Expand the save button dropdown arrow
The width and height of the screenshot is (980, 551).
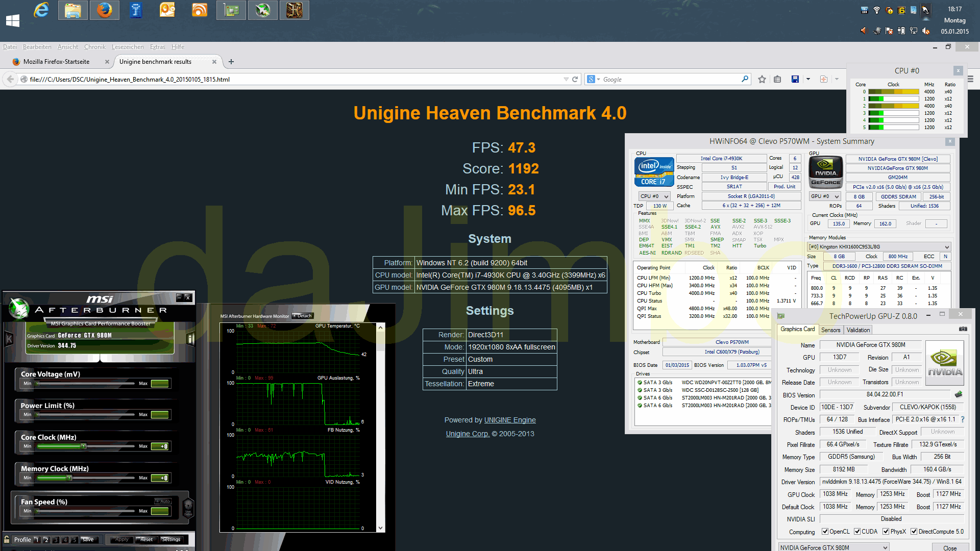(808, 79)
